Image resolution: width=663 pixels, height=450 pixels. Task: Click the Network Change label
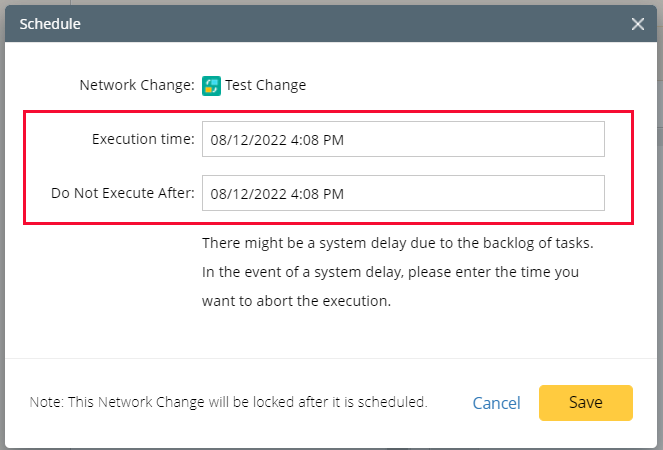click(136, 85)
